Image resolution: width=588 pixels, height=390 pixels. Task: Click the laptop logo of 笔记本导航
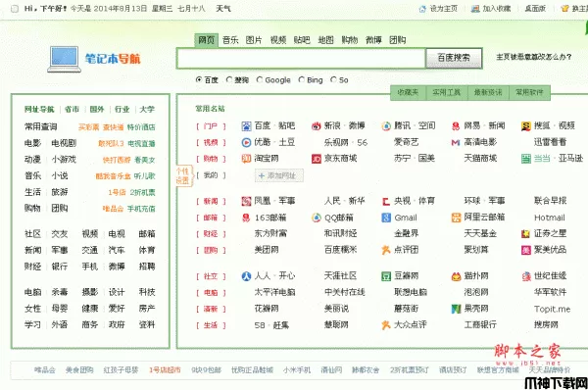[64, 59]
